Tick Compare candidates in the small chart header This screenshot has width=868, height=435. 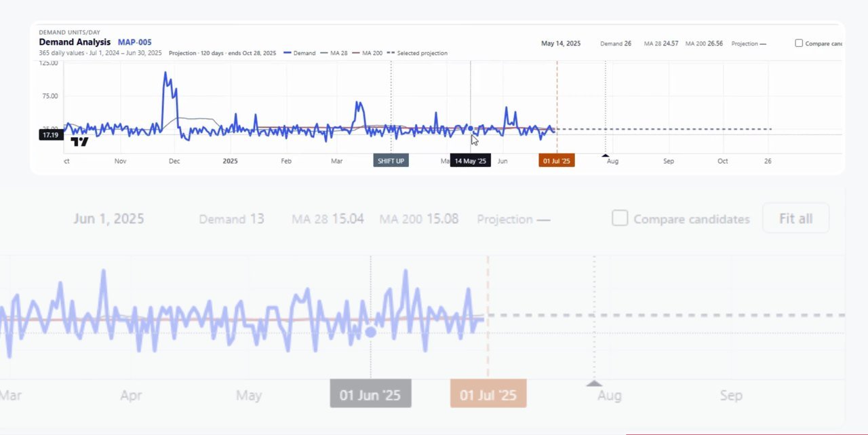pyautogui.click(x=799, y=43)
